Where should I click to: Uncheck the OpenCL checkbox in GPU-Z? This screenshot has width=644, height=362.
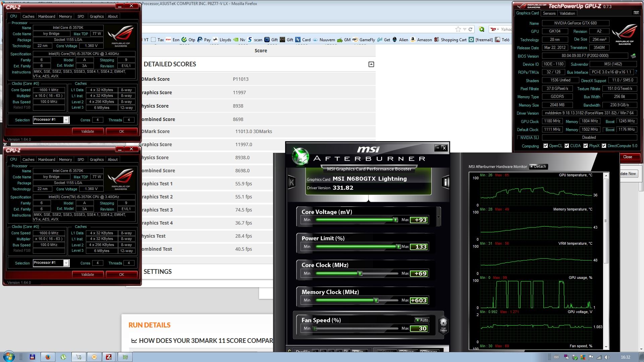tap(545, 146)
